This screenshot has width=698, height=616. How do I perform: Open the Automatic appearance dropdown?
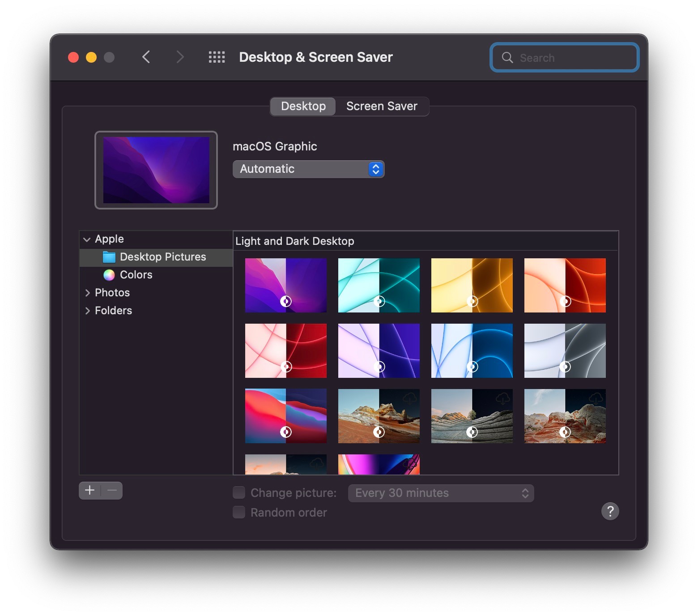[x=308, y=169]
